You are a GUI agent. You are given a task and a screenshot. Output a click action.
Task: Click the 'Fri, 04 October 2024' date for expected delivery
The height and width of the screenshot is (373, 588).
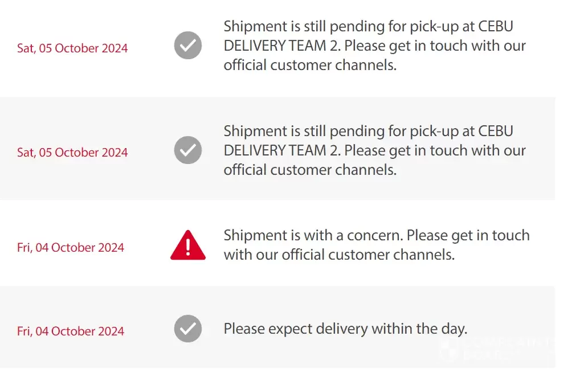[71, 331]
